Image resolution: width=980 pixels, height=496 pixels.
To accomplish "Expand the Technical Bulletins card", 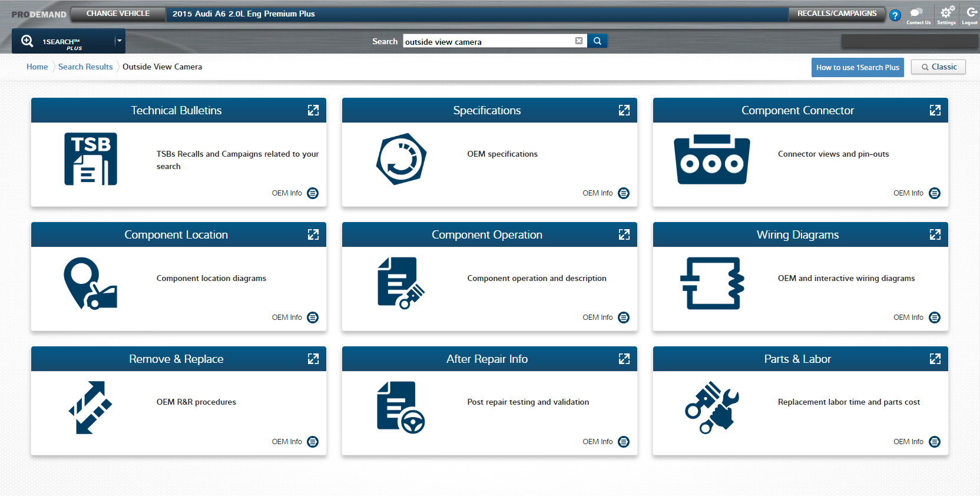I will click(313, 110).
